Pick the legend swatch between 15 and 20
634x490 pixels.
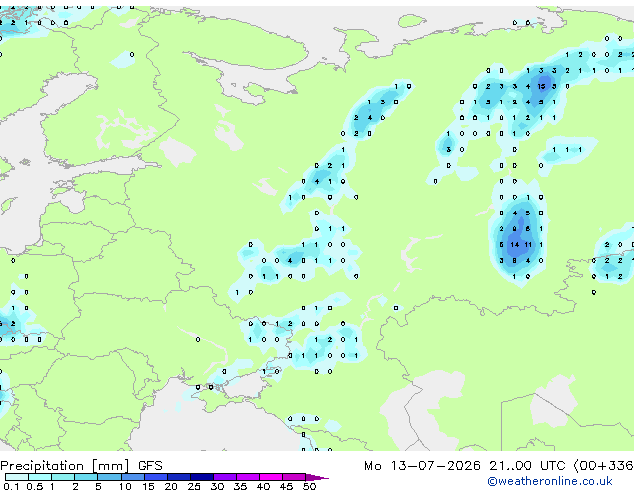click(x=156, y=477)
